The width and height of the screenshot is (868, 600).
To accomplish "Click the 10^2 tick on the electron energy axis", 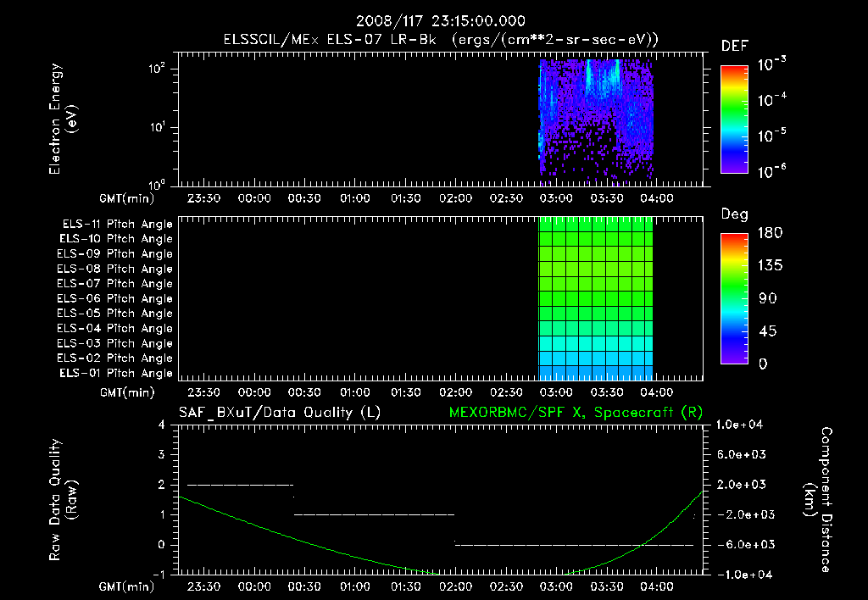I will click(x=157, y=69).
